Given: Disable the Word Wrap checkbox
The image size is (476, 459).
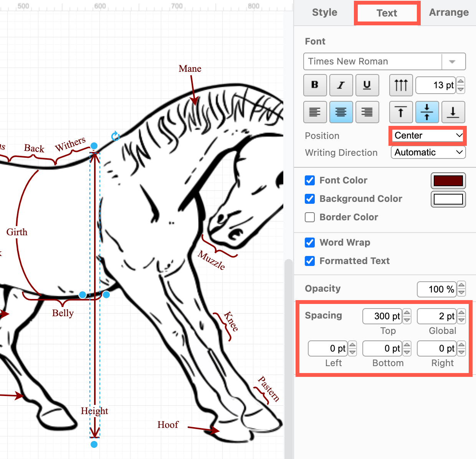Looking at the screenshot, I should click(x=310, y=243).
